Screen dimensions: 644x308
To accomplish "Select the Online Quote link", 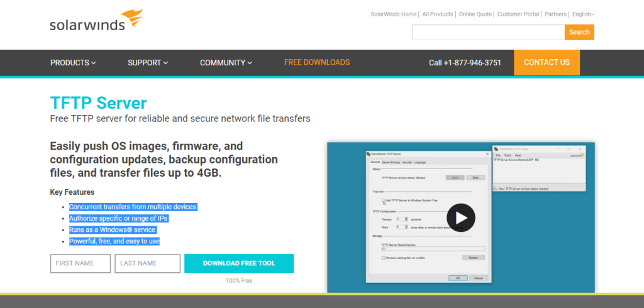I will click(x=476, y=14).
